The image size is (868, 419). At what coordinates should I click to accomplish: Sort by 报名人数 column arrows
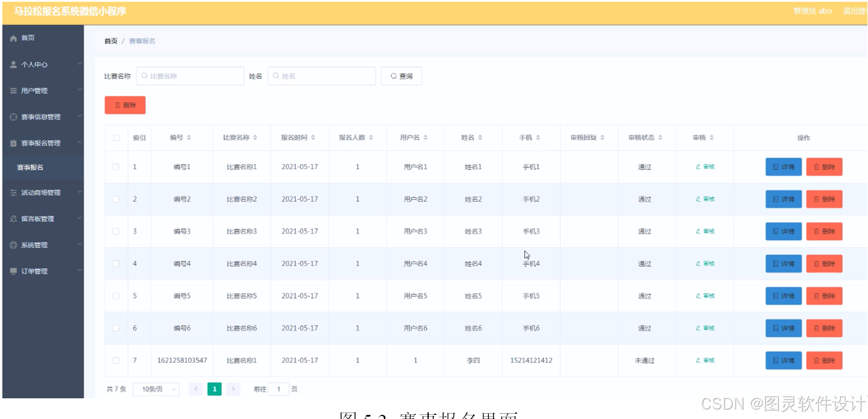pos(371,138)
